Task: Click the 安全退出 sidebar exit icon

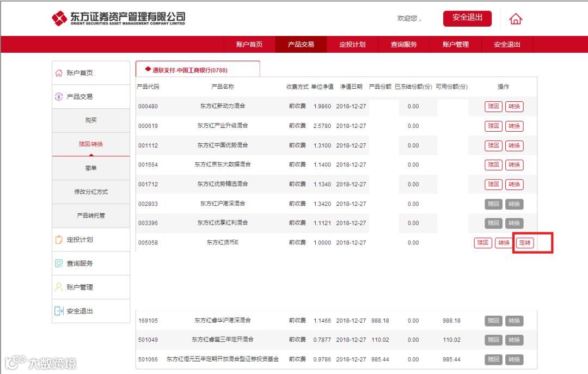Action: [59, 311]
